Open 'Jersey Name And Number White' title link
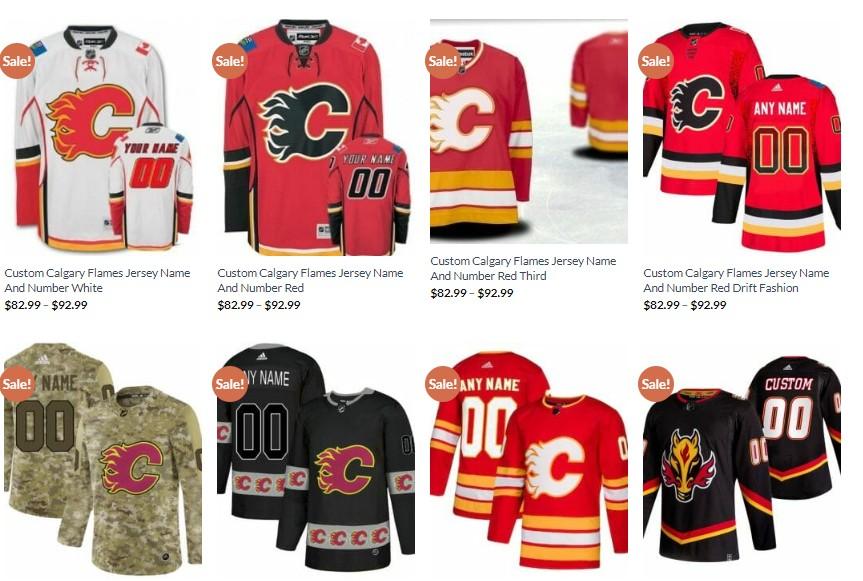Image resolution: width=863 pixels, height=581 pixels. (x=97, y=280)
